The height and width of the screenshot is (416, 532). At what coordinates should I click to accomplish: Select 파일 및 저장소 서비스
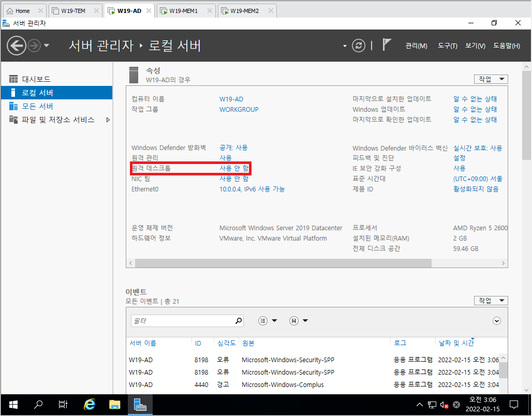coord(58,120)
